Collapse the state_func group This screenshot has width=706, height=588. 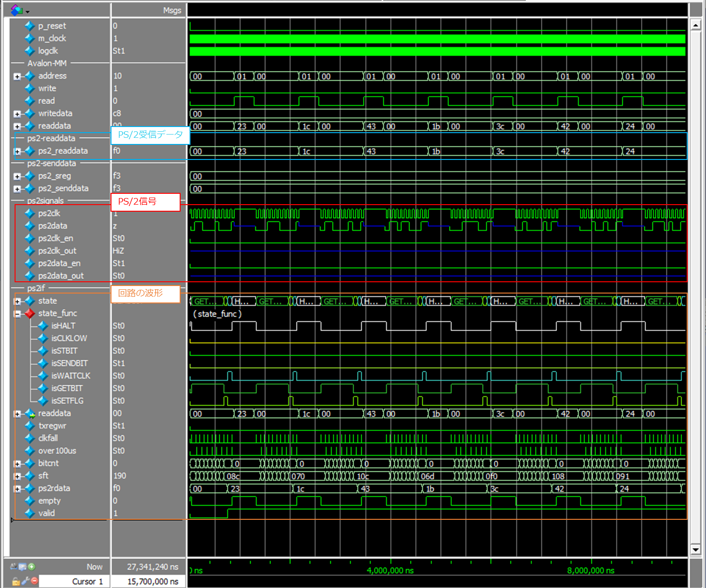point(17,314)
